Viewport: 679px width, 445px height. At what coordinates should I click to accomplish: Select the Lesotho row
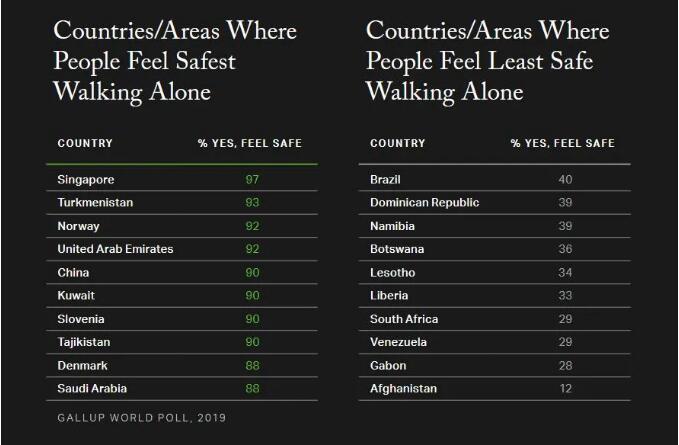[392, 273]
